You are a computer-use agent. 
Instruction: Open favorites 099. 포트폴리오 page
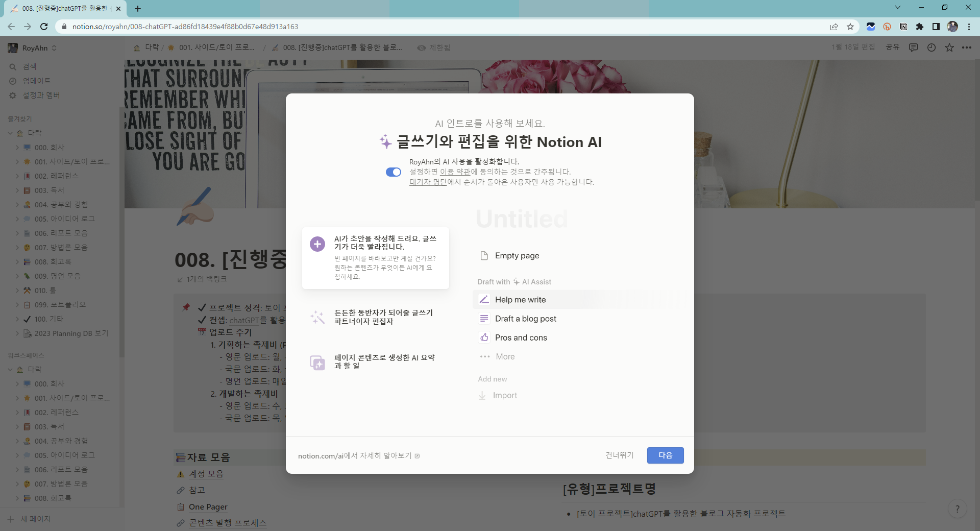60,305
